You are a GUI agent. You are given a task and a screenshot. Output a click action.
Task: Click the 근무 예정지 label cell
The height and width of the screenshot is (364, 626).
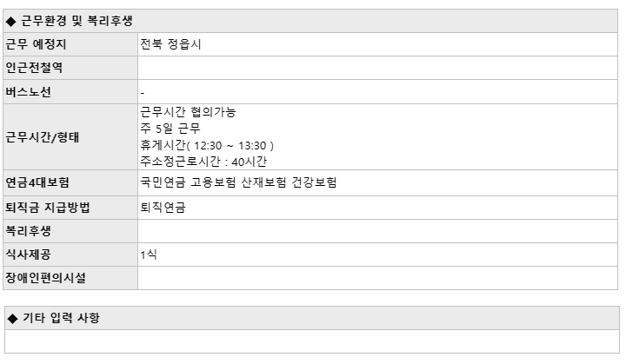coord(70,44)
